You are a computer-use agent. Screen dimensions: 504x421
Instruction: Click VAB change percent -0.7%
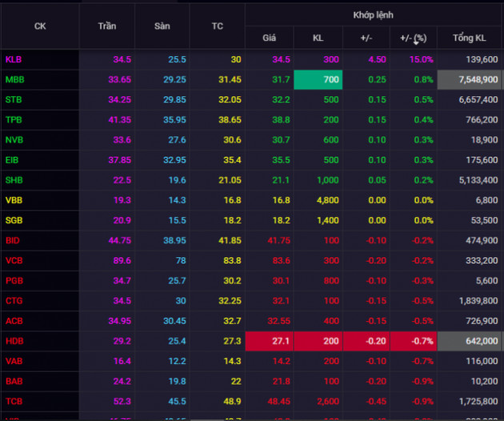pos(422,361)
